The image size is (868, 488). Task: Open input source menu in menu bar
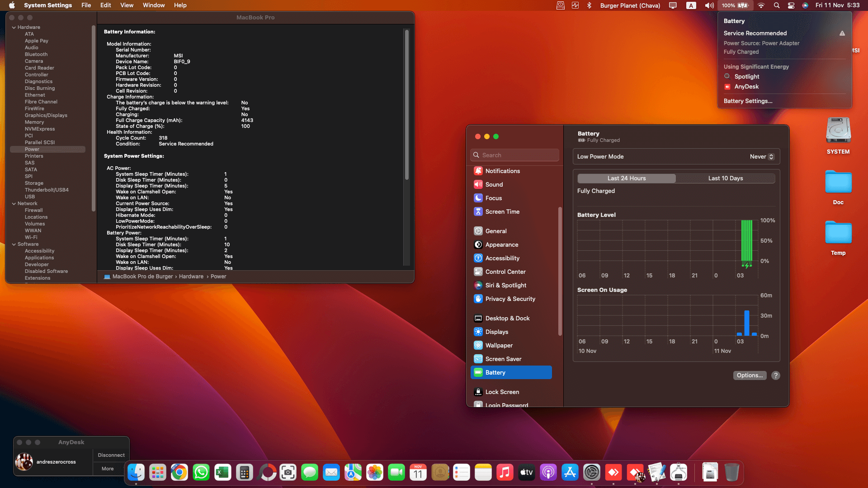tap(691, 5)
